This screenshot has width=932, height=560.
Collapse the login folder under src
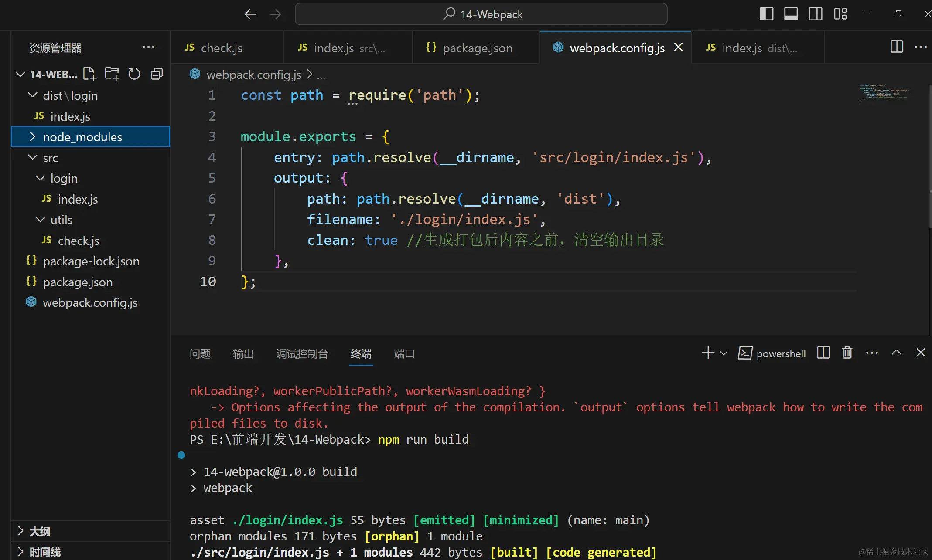40,178
